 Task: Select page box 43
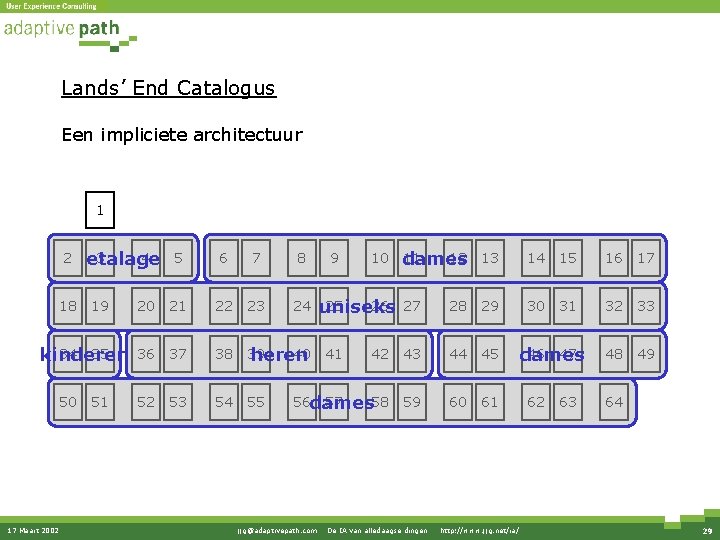(412, 354)
